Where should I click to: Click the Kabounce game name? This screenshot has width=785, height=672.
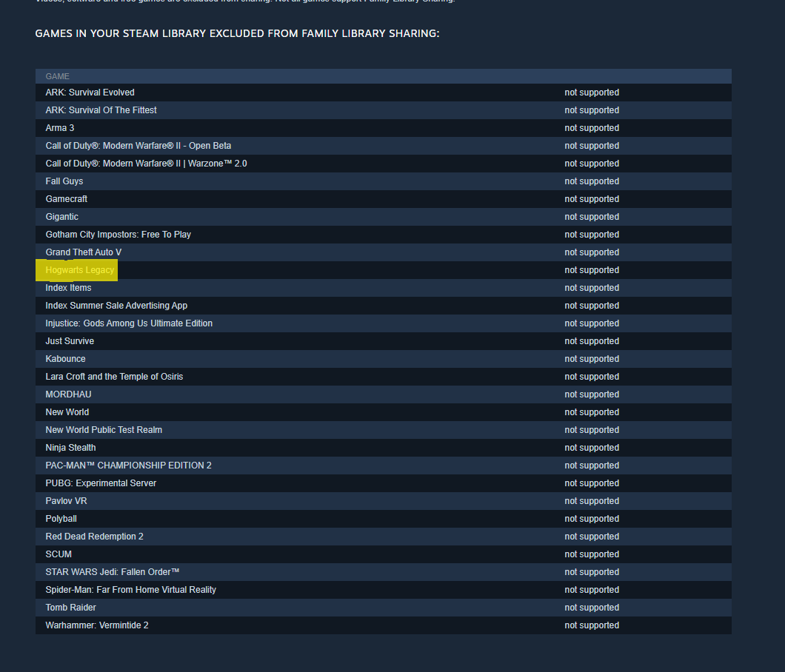coord(65,359)
